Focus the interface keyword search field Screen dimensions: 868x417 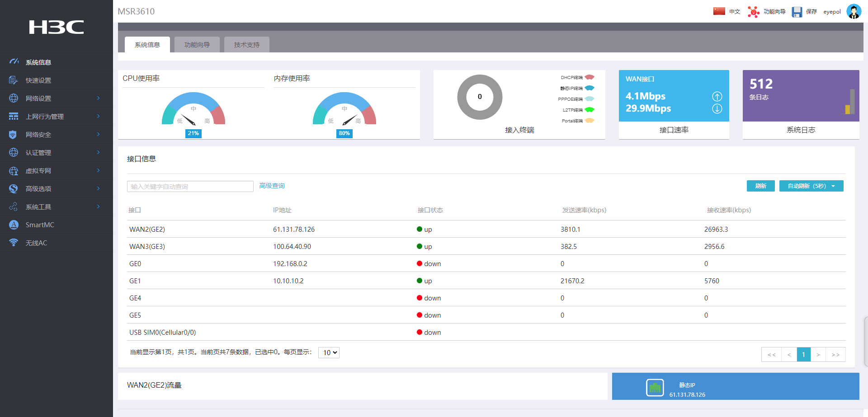pos(190,187)
